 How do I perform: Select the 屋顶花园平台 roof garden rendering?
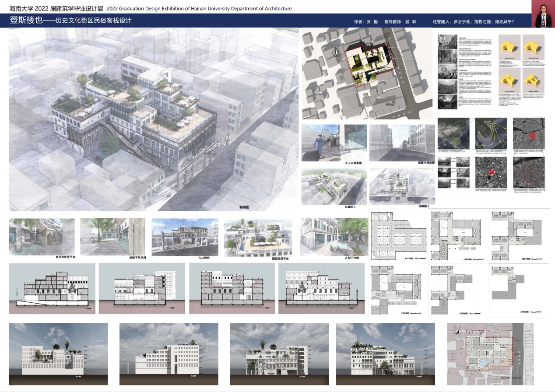click(x=257, y=236)
